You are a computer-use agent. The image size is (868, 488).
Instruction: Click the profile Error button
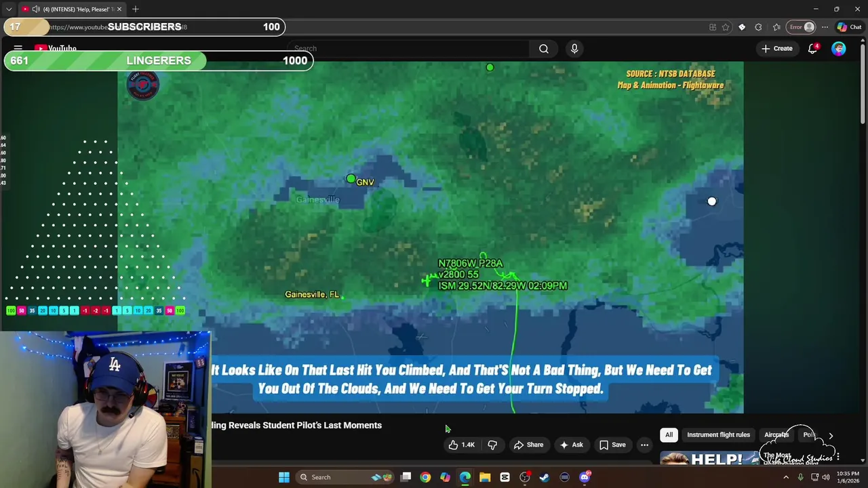800,27
